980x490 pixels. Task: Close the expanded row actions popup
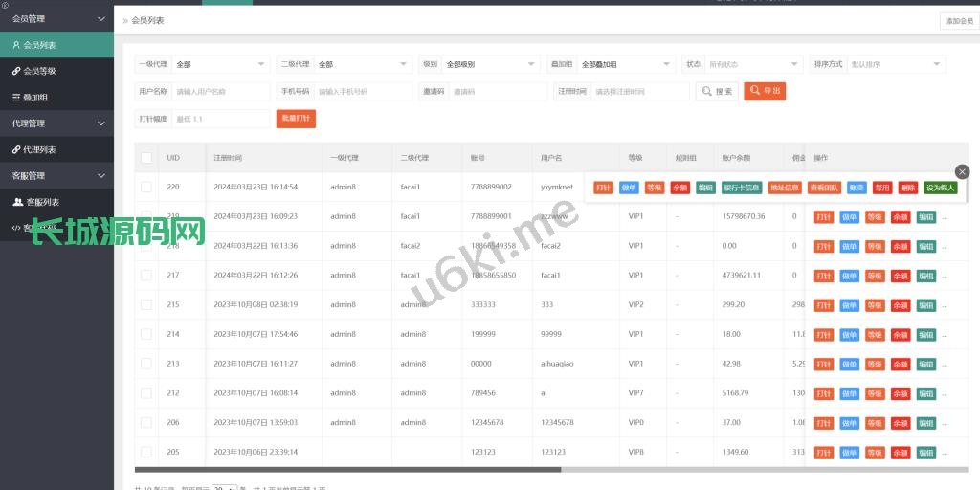[x=962, y=171]
